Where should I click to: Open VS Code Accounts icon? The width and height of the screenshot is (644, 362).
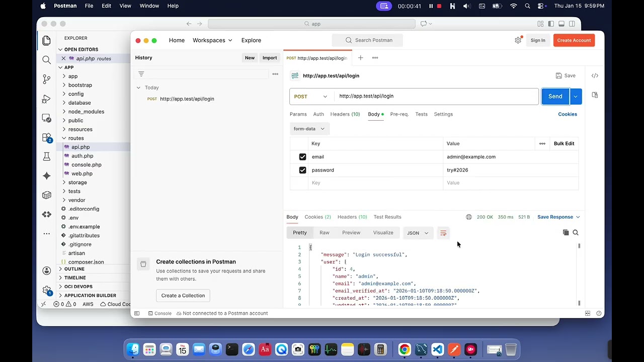[x=47, y=270]
